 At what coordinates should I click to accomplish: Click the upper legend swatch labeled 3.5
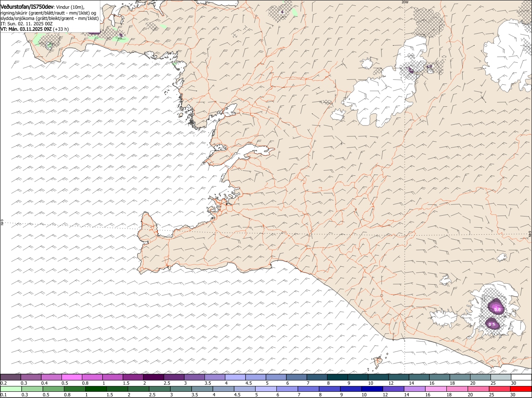214,377
